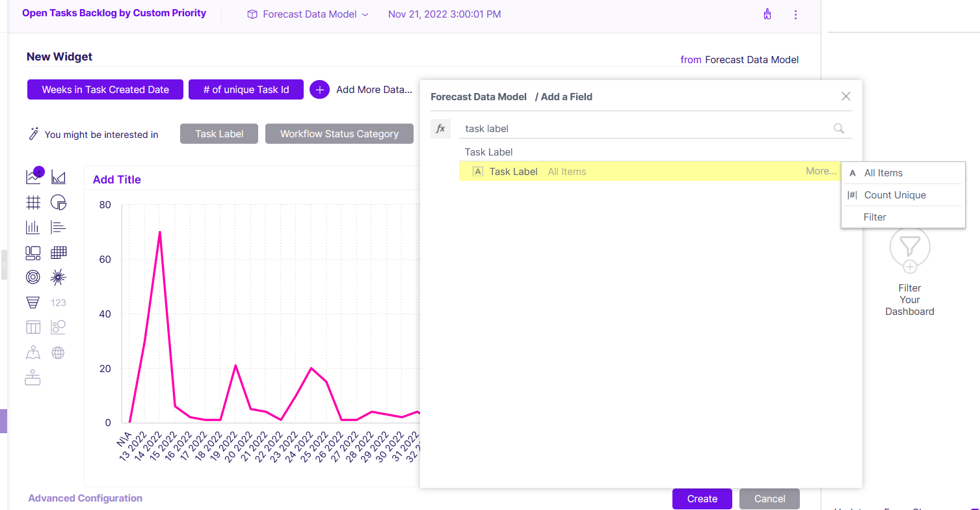This screenshot has width=980, height=510.
Task: Open the More... options for Task Label
Action: pyautogui.click(x=821, y=171)
